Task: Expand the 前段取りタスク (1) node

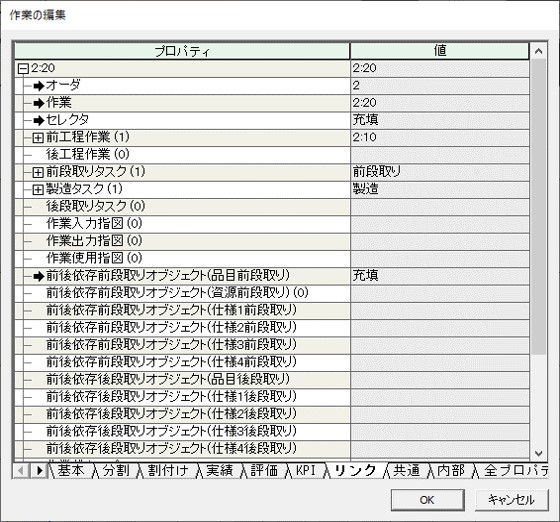Action: tap(38, 172)
